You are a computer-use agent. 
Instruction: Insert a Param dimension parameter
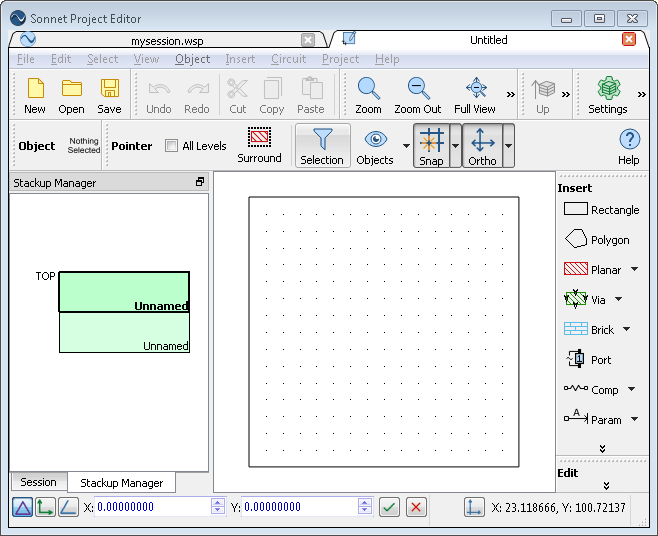coord(593,419)
